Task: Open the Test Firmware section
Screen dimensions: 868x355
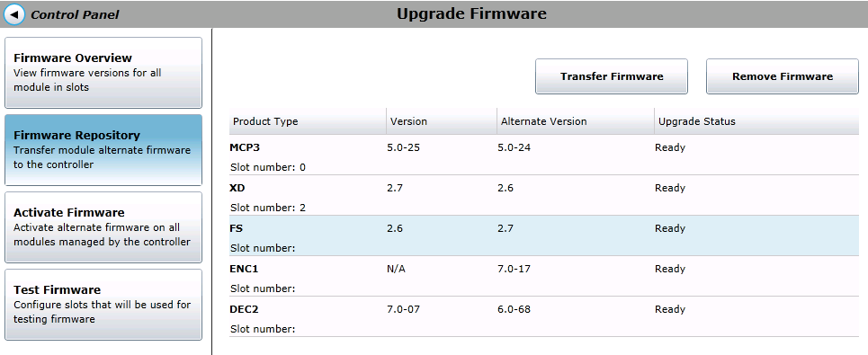Action: tap(103, 305)
